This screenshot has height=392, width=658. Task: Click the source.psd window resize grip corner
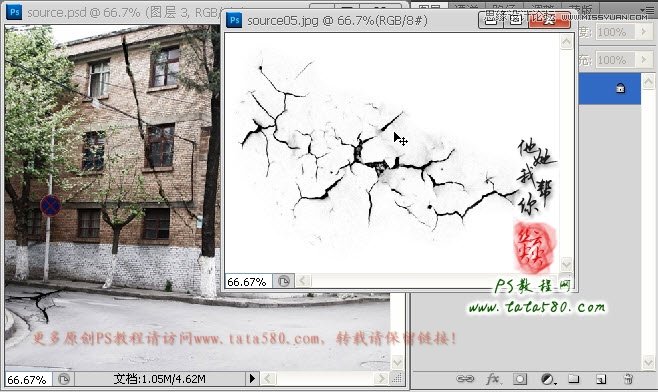coord(397,379)
